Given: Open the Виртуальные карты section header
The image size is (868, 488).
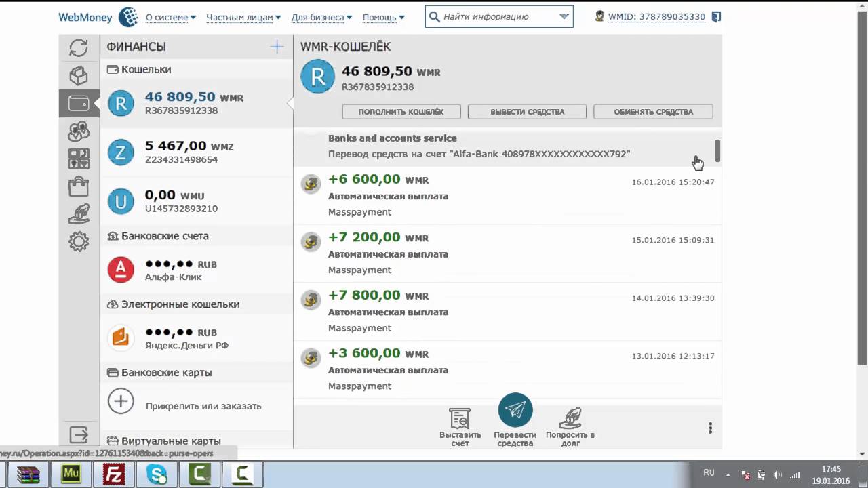Looking at the screenshot, I should (197, 441).
